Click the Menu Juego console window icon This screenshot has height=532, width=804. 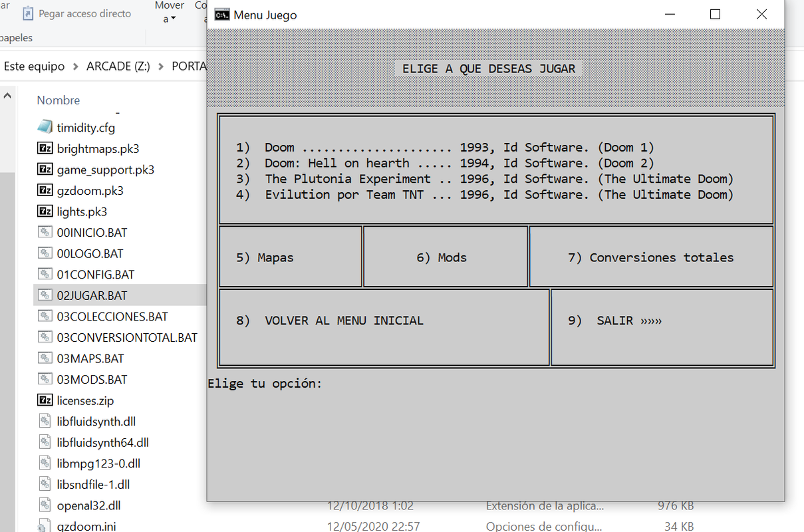222,15
